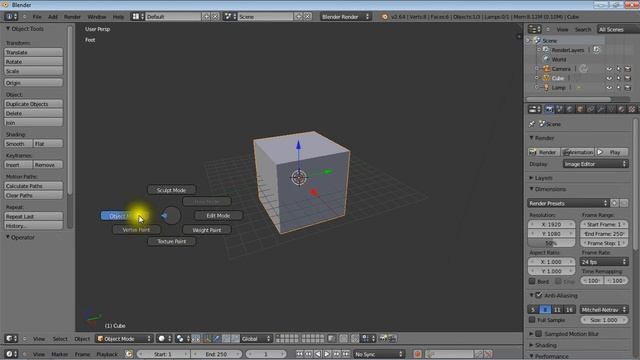
Task: Play the animation forward in timeline
Action: [x=327, y=354]
